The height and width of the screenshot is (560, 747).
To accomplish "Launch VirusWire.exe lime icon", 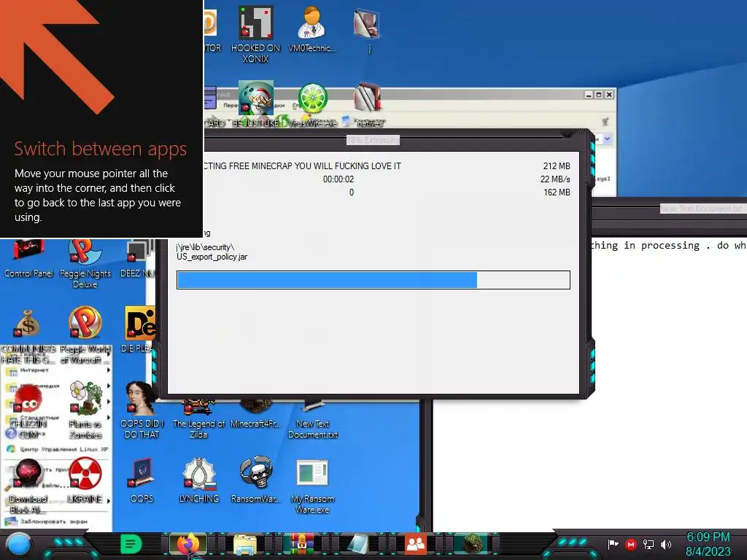I will click(x=312, y=104).
